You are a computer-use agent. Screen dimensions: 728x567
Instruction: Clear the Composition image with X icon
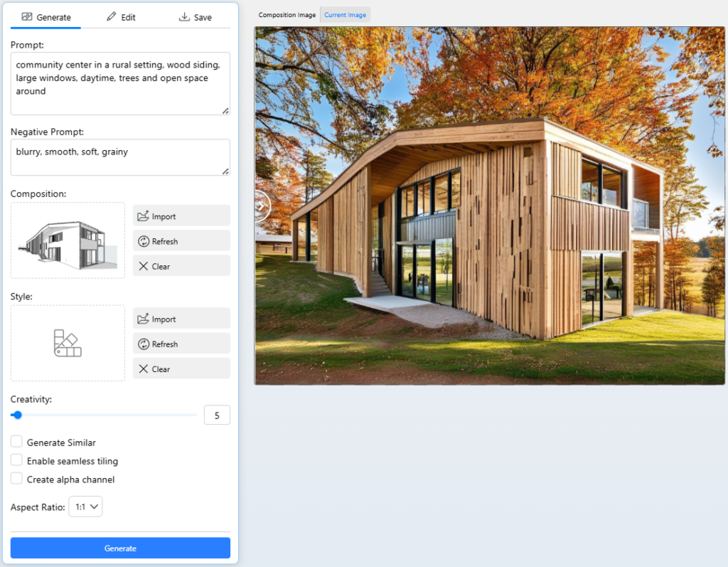pyautogui.click(x=143, y=266)
